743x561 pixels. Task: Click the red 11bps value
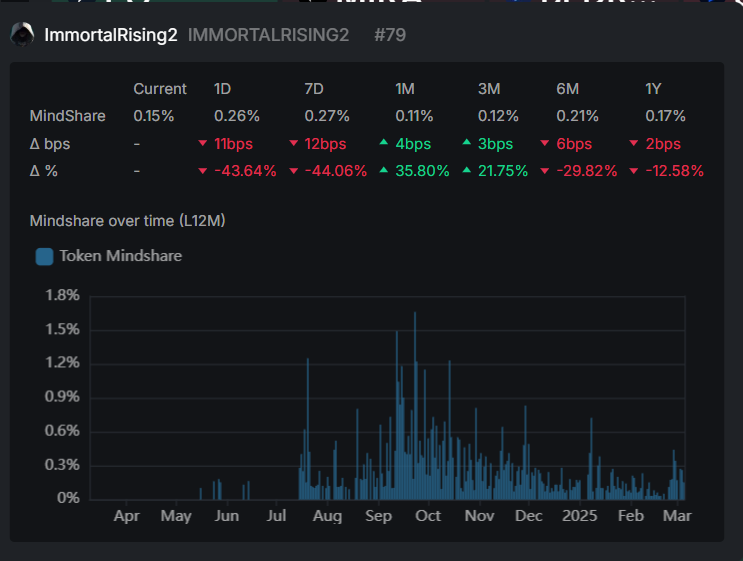pyautogui.click(x=233, y=144)
